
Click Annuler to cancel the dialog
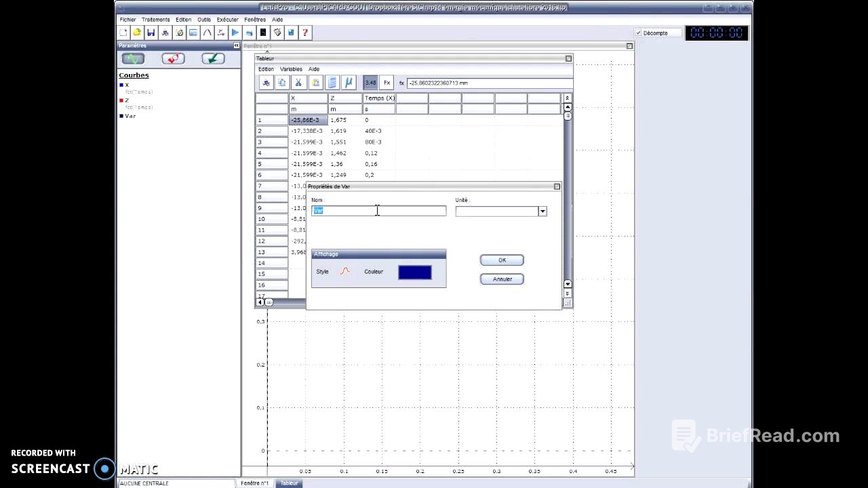pyautogui.click(x=502, y=279)
